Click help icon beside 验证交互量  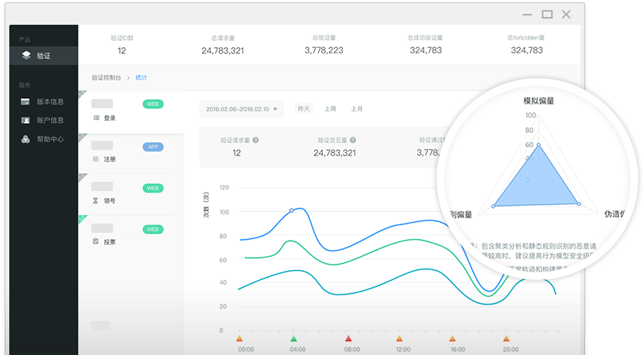(353, 140)
